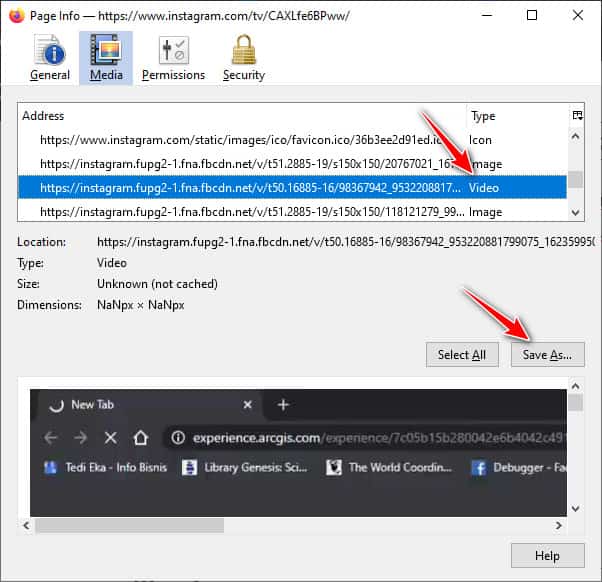The image size is (602, 582).
Task: Maximize the Page Info window
Action: click(x=532, y=15)
